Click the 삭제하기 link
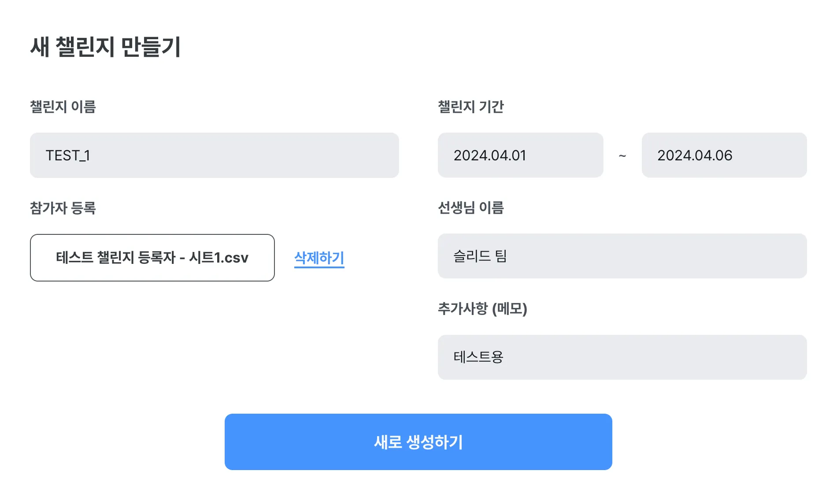This screenshot has height=504, width=837. (319, 258)
